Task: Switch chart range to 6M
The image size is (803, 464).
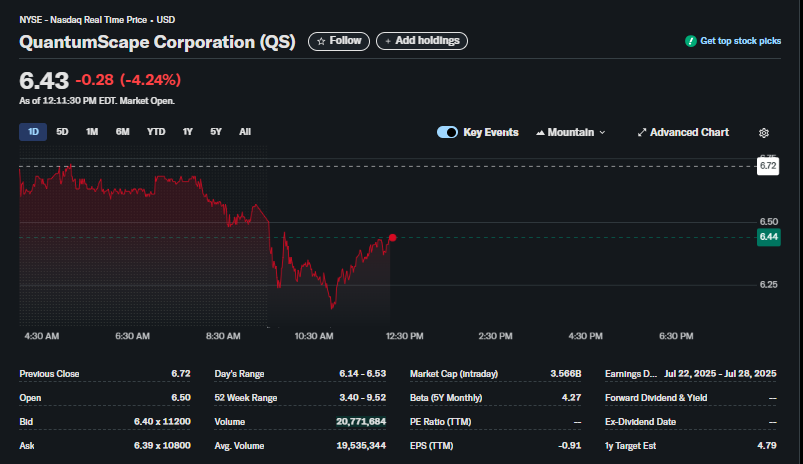Action: coord(122,132)
